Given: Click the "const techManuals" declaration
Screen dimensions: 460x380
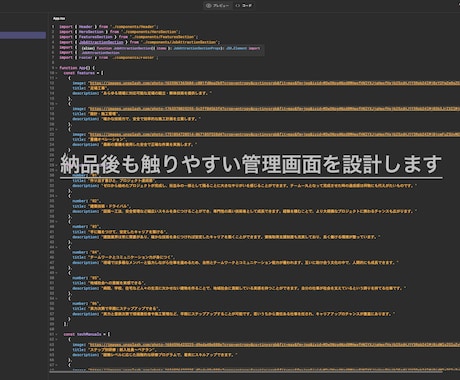Looking at the screenshot, I should 87,334.
